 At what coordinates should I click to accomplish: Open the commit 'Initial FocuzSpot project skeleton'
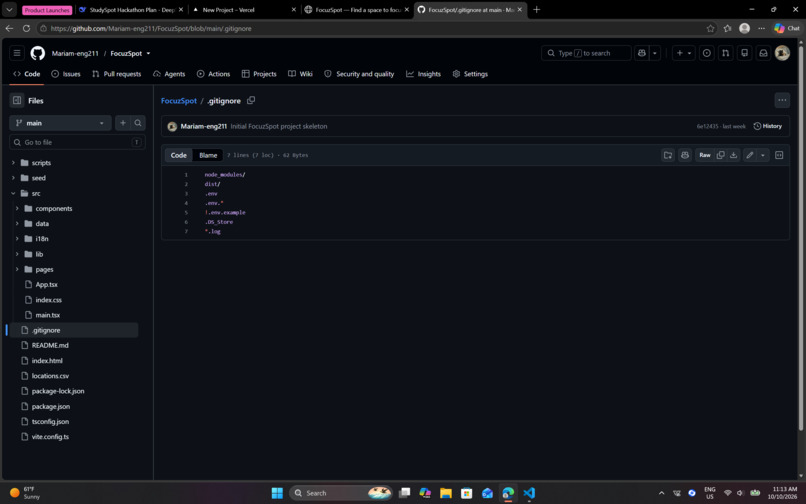click(279, 127)
